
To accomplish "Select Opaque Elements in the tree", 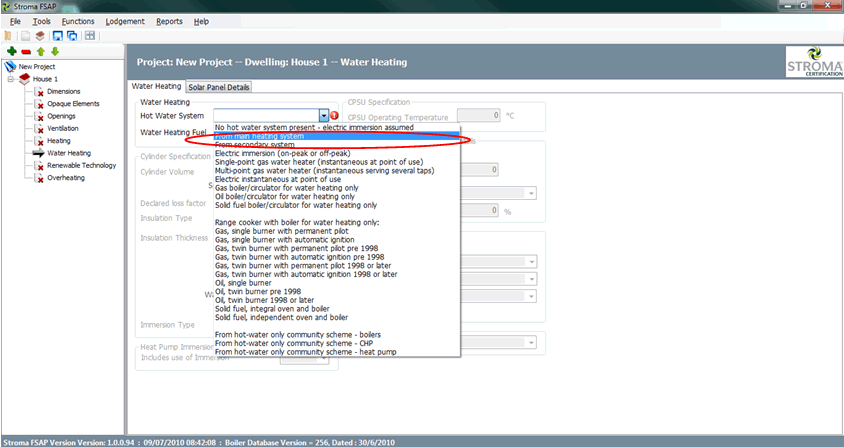I will click(73, 103).
